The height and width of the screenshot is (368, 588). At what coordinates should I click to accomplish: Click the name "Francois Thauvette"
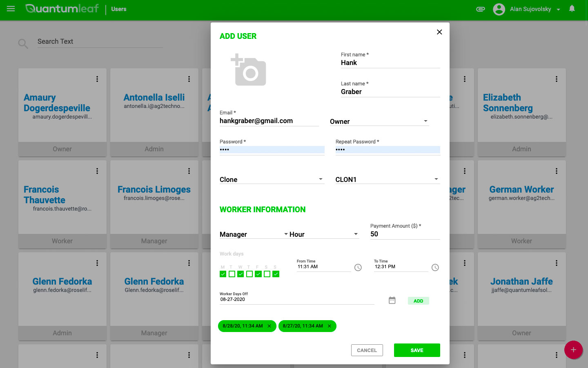tap(45, 195)
